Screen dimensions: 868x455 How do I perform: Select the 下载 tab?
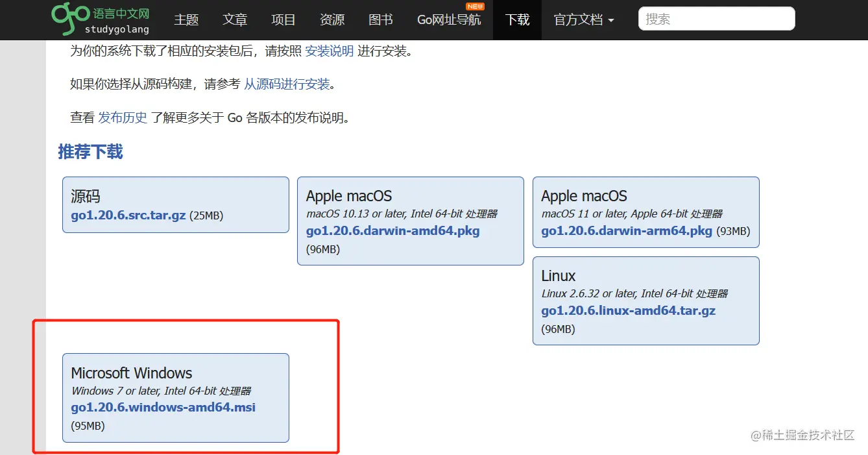coord(518,19)
